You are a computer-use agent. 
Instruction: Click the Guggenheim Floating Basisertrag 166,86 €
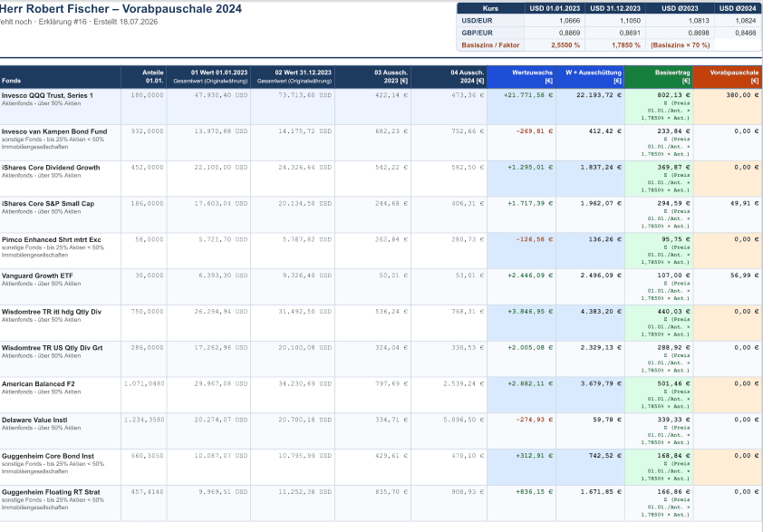coord(673,492)
